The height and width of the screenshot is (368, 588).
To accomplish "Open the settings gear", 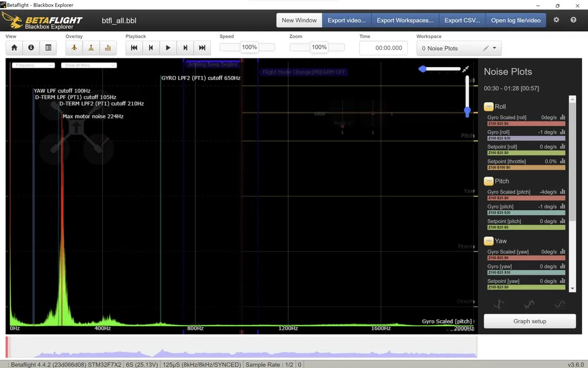I will [x=556, y=20].
